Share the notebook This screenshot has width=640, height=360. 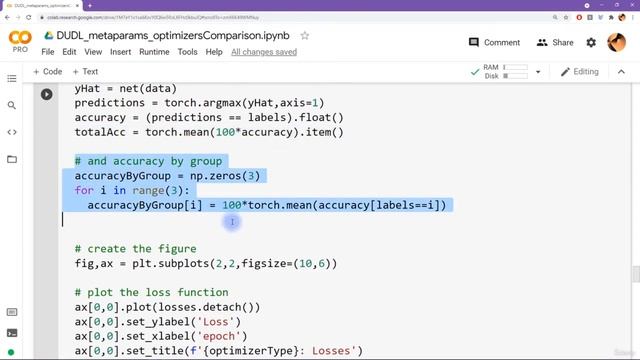pos(555,42)
